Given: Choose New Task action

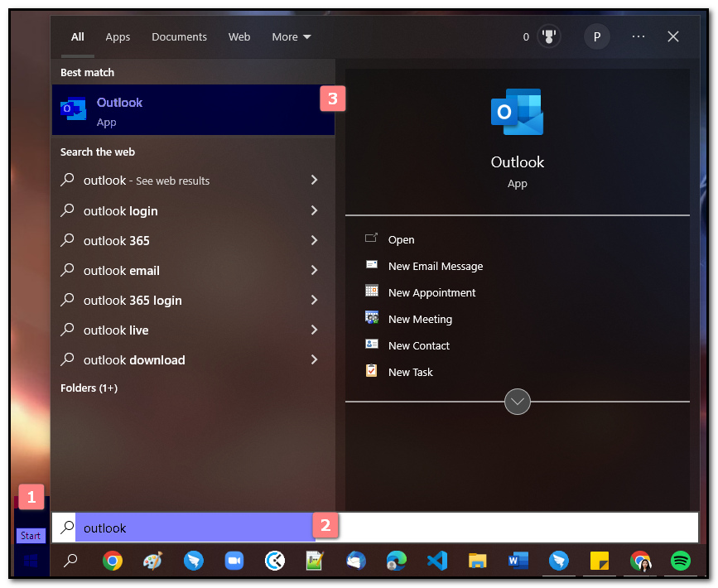Looking at the screenshot, I should pyautogui.click(x=410, y=373).
